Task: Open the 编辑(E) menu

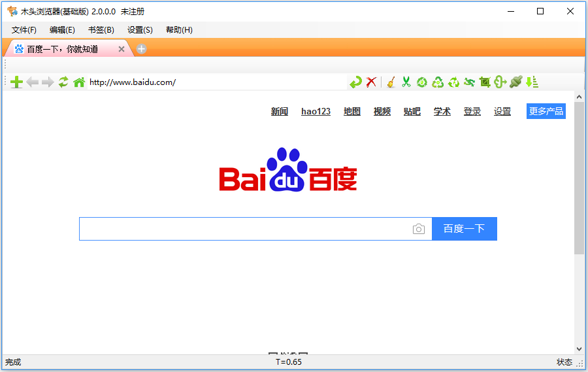Action: [62, 30]
